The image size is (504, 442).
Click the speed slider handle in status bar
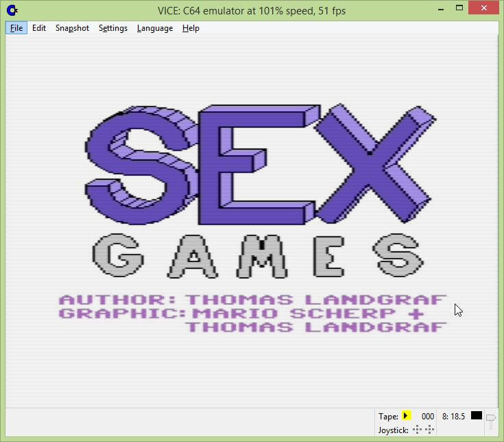(490, 418)
